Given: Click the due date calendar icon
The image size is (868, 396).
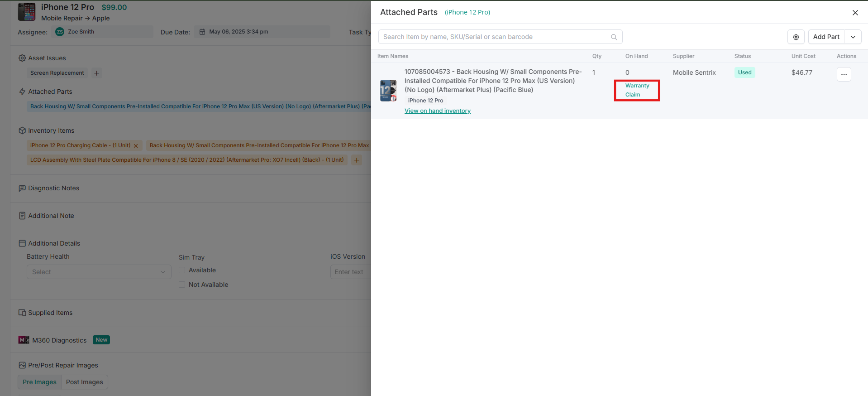Looking at the screenshot, I should (x=202, y=32).
